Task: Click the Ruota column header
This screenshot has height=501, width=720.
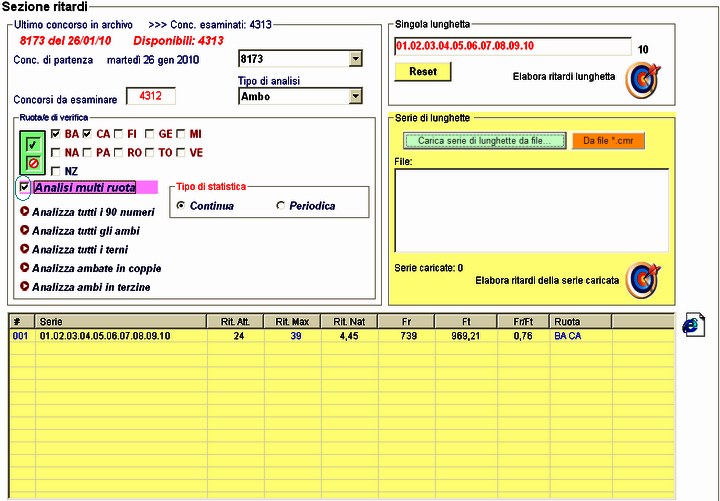Action: pos(581,321)
